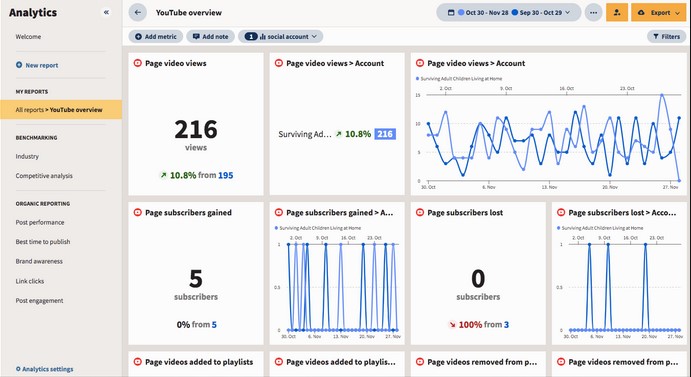The width and height of the screenshot is (691, 377).
Task: Click YouTube icon on Page subscribers gained card
Action: pyautogui.click(x=137, y=213)
